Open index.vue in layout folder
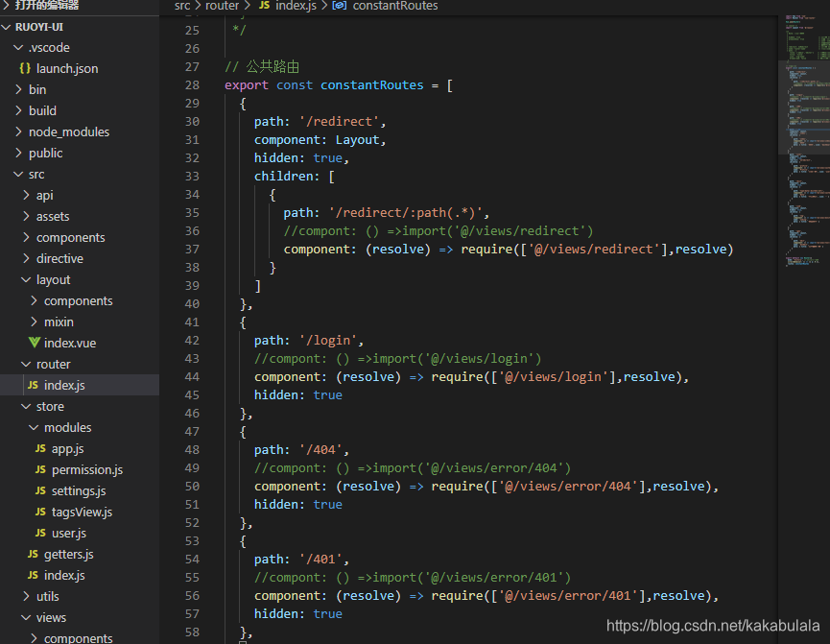 coord(70,343)
